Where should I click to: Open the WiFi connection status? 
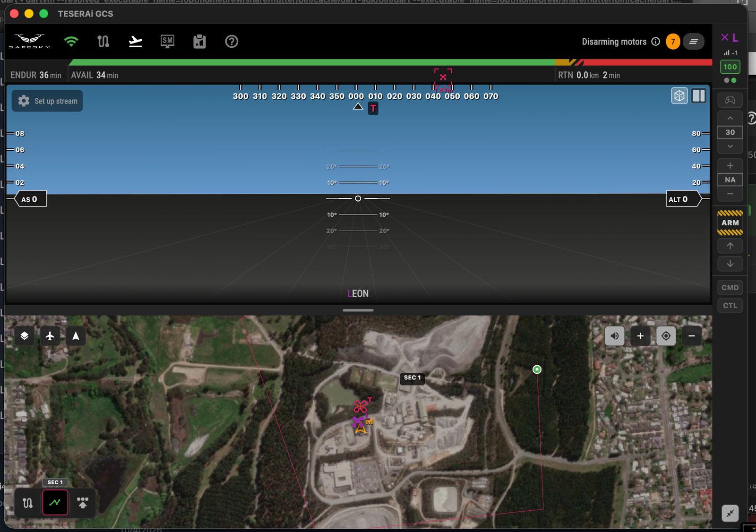point(71,42)
